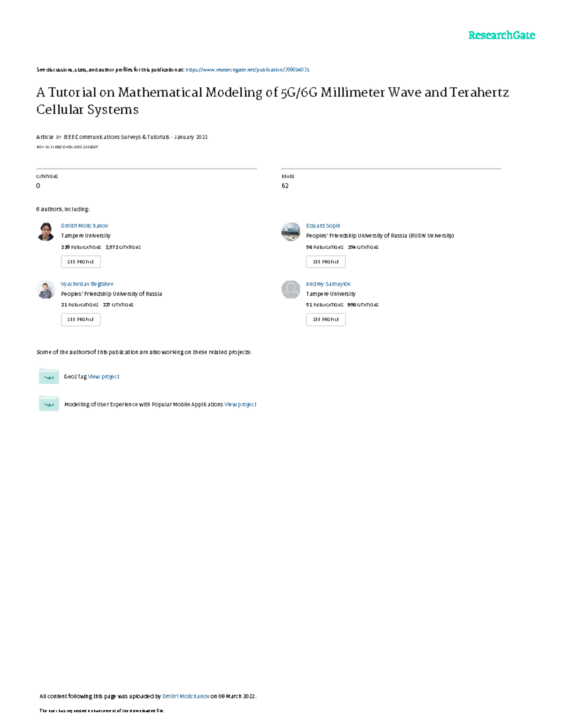Click the ResearchGate logo
The width and height of the screenshot is (563, 728).
[501, 35]
